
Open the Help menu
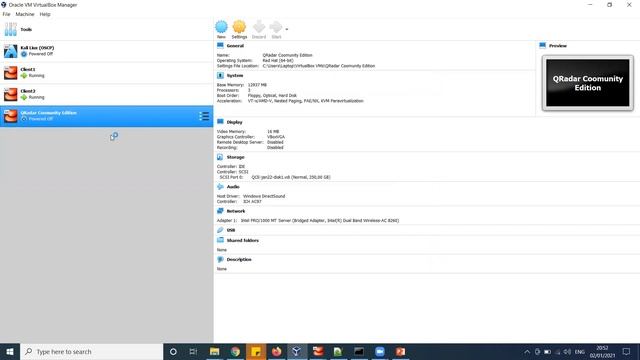[x=45, y=14]
